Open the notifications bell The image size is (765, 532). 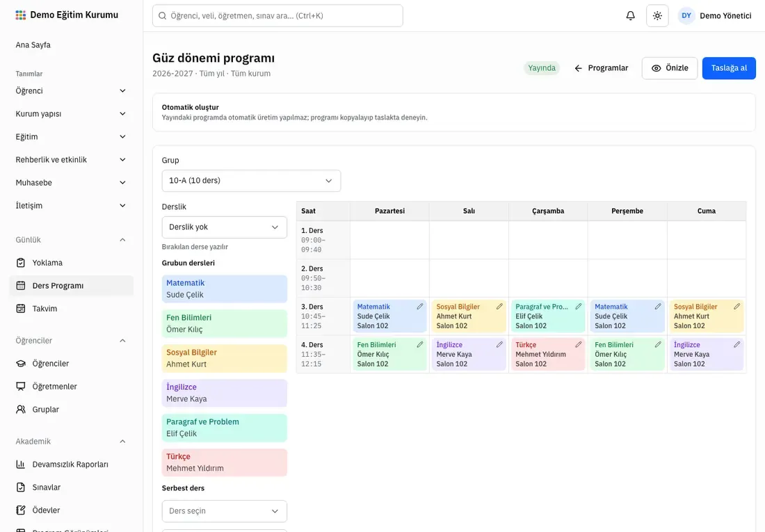[630, 15]
